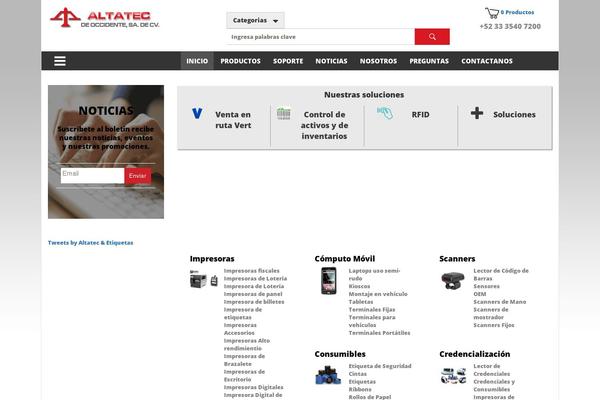Open the RFID solution link
This screenshot has height=400, width=600.
420,114
